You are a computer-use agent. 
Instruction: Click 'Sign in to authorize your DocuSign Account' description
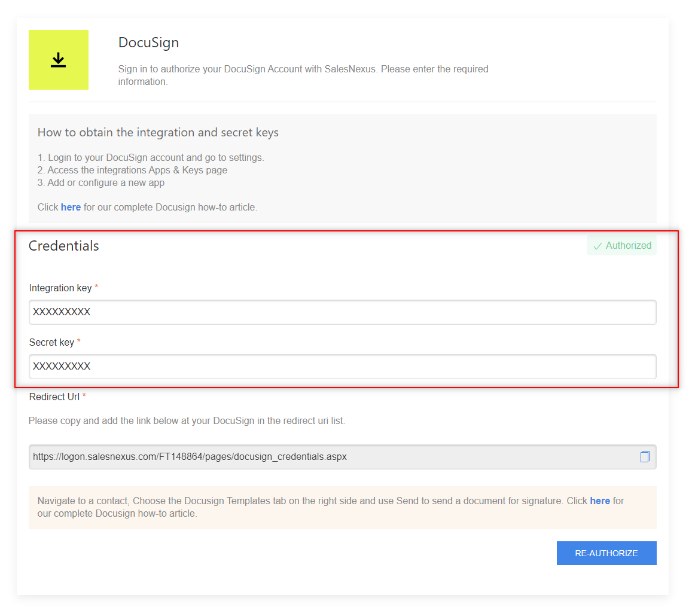point(303,75)
